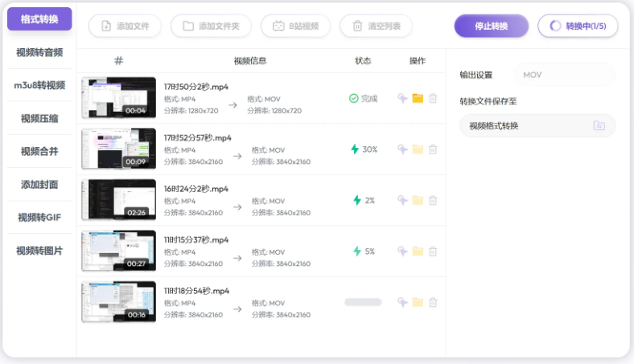The width and height of the screenshot is (634, 364).
Task: Click the pending progress bar of 11时18分54秒.mp4
Action: click(363, 302)
